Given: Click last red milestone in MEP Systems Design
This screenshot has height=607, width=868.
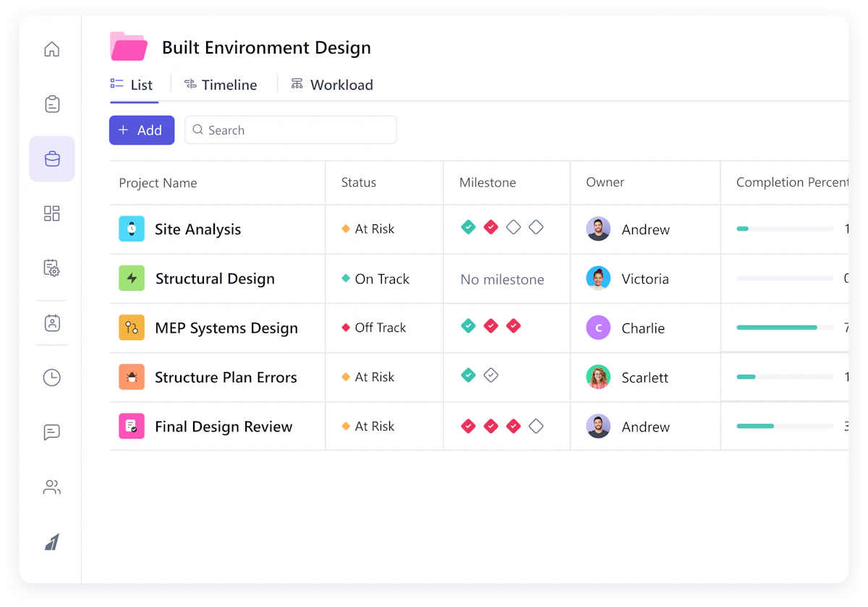Looking at the screenshot, I should coord(514,326).
